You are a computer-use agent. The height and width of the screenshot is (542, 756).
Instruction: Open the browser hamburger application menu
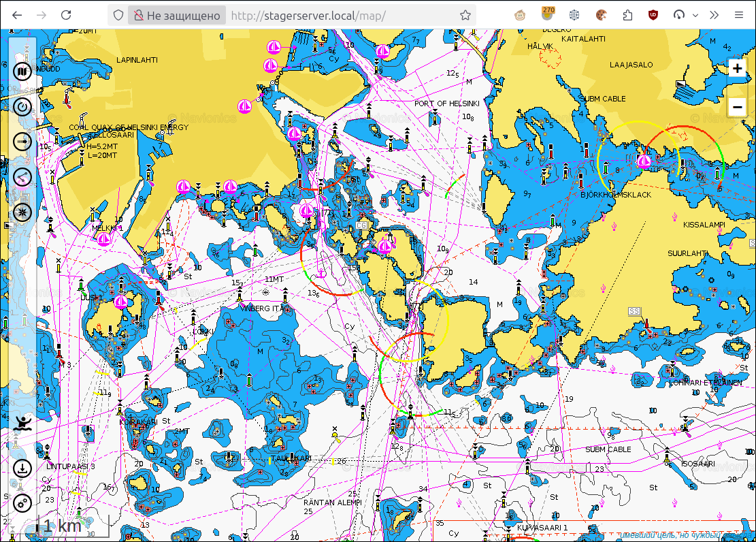pos(738,16)
